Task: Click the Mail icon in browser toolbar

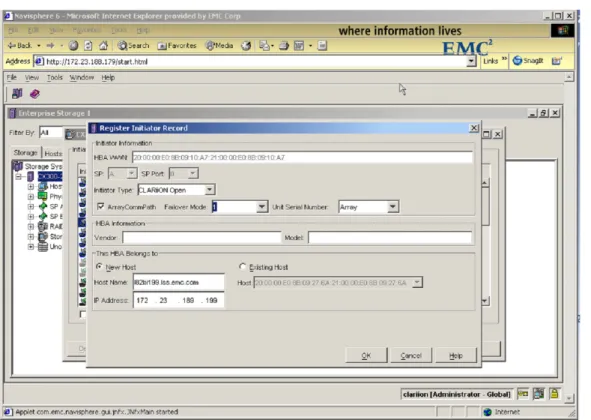Action: [264, 46]
